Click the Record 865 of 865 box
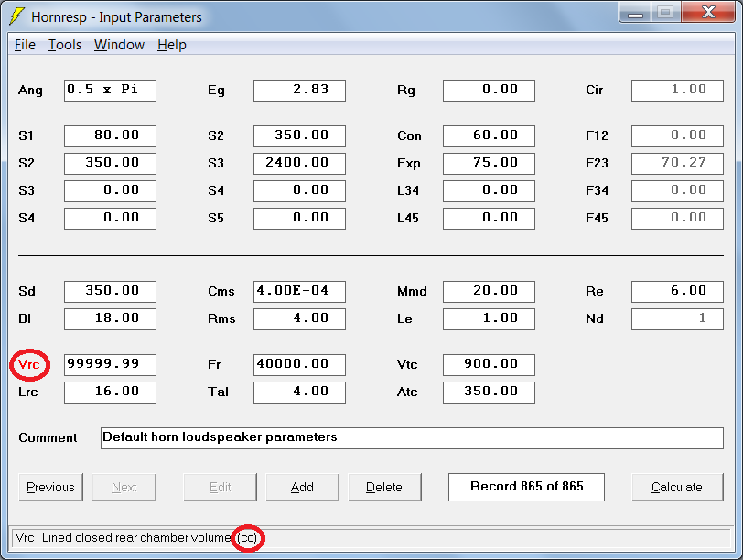 tap(526, 487)
